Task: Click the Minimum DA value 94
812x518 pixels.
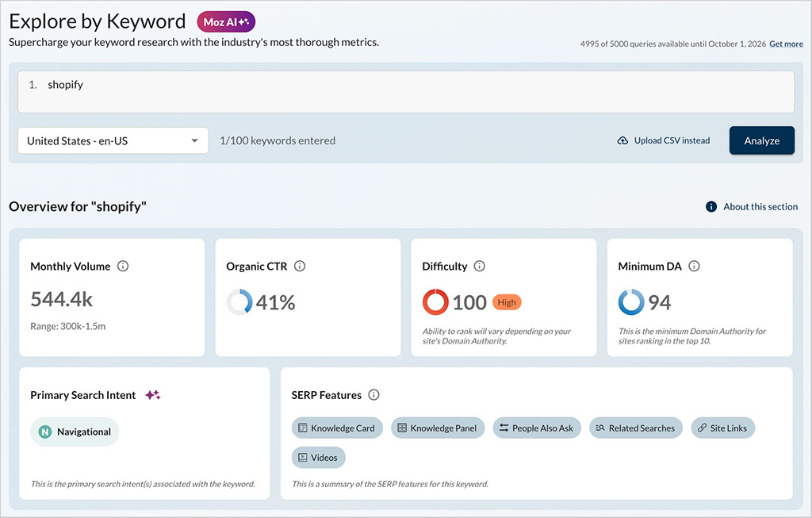Action: click(660, 302)
